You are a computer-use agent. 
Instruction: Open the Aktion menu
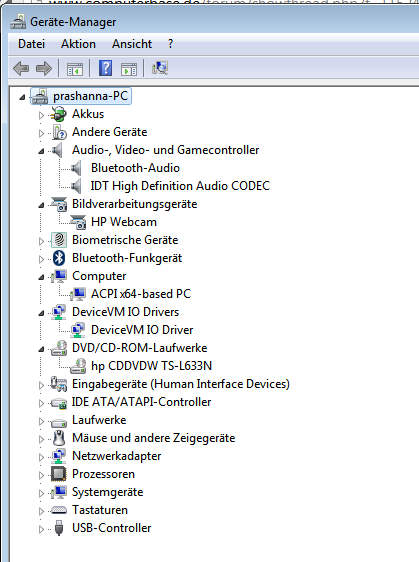[x=78, y=44]
